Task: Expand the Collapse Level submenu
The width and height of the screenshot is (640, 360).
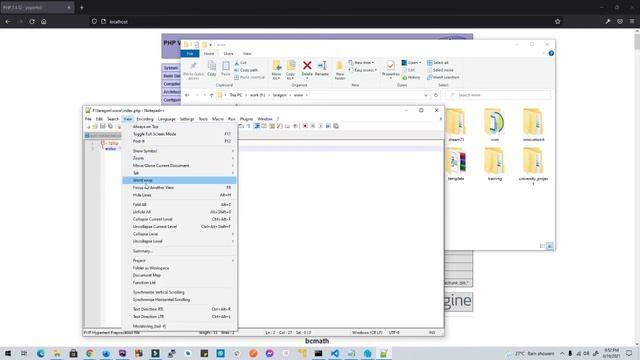Action: (x=179, y=234)
